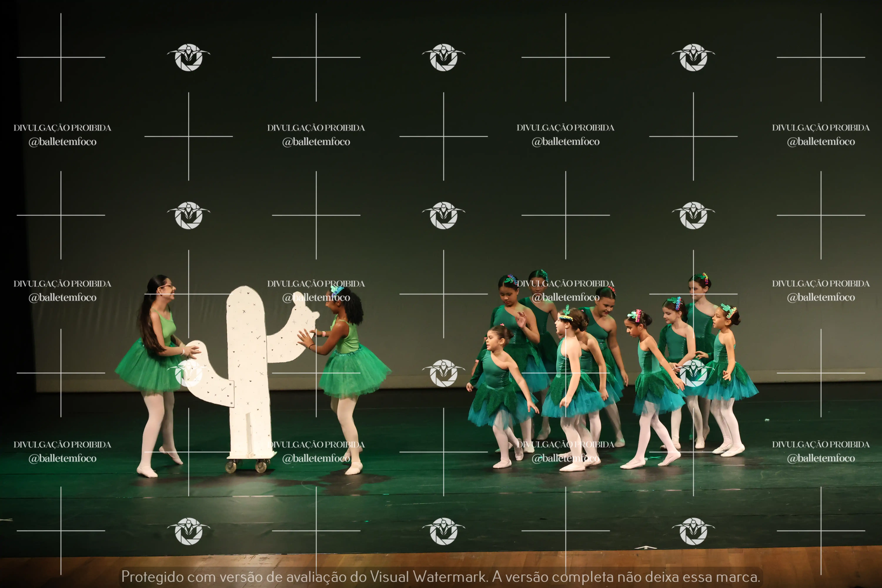Click the top-center camera lotus logo watermark
This screenshot has width=882, height=588.
pyautogui.click(x=444, y=57)
